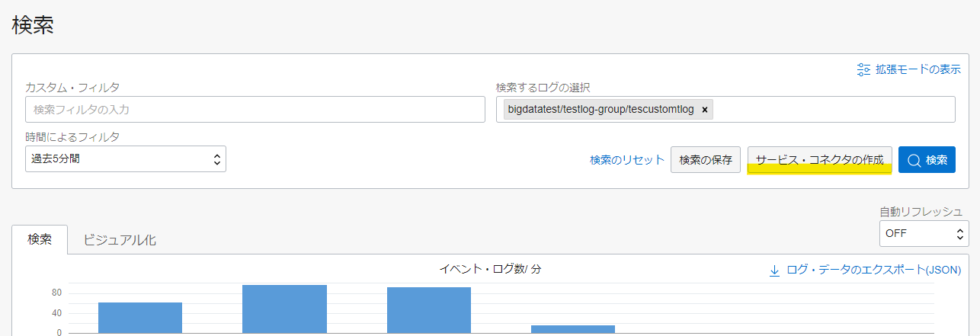Click the 検索の保存 button
This screenshot has height=336, width=980.
pos(706,160)
